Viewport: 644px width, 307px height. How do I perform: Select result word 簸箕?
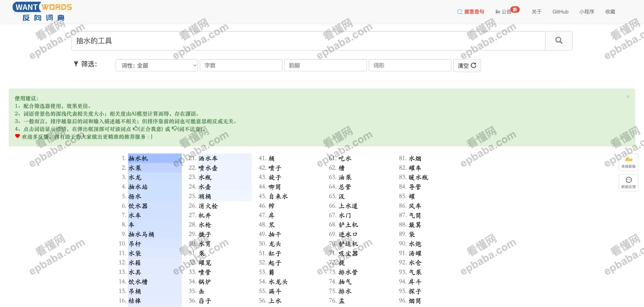tap(415, 225)
